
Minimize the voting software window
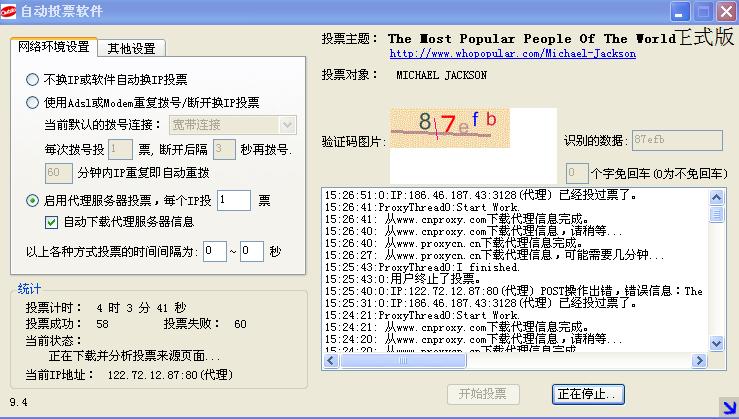(x=678, y=12)
